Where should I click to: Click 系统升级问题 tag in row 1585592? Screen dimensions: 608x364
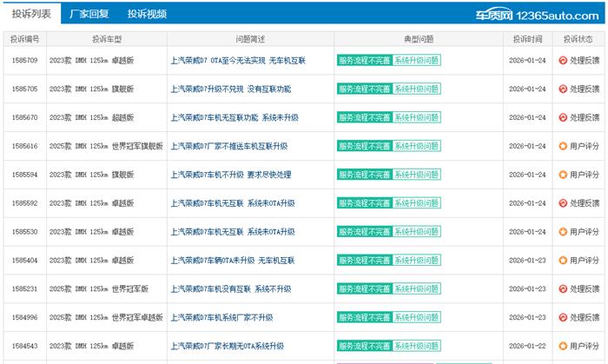click(x=417, y=204)
